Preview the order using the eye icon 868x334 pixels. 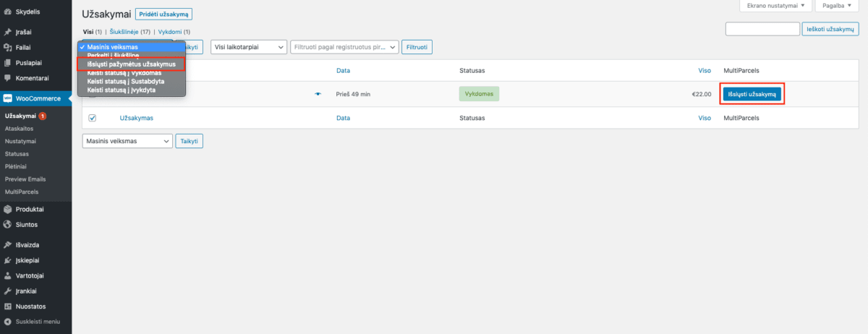coord(318,95)
